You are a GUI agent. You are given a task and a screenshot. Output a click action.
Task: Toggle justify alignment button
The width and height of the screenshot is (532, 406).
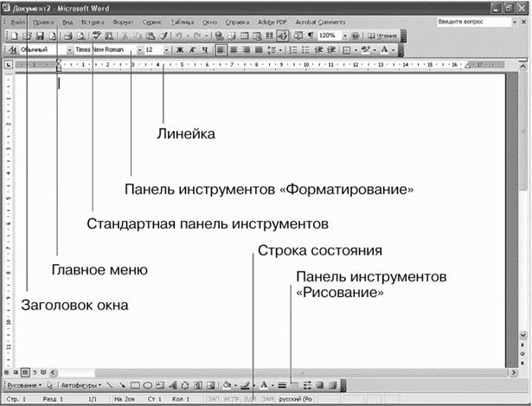(x=259, y=50)
